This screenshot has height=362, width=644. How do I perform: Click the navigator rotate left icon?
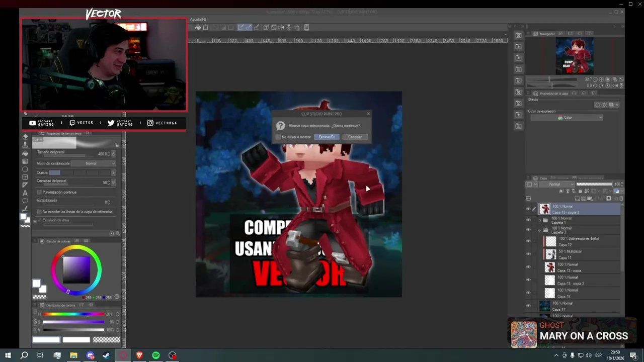(x=595, y=85)
